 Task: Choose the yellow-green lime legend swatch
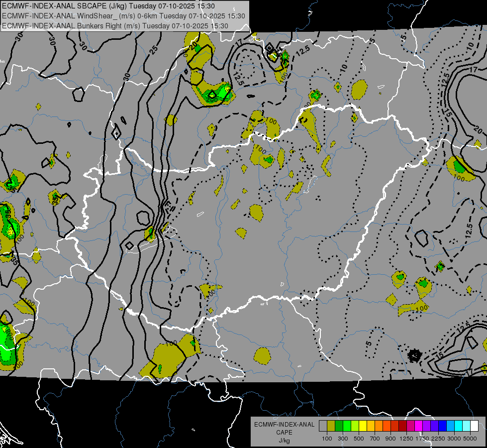coord(355,426)
